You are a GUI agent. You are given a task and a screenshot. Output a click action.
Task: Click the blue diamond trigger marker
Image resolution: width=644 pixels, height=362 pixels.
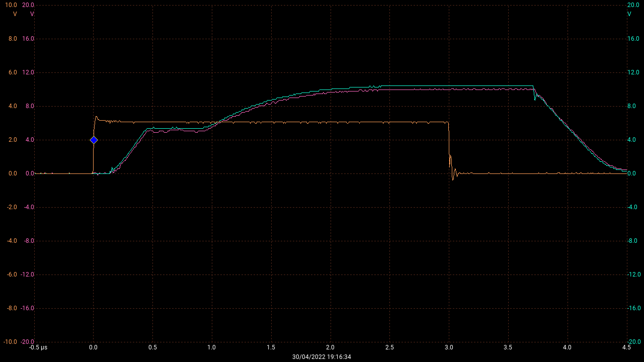point(94,140)
